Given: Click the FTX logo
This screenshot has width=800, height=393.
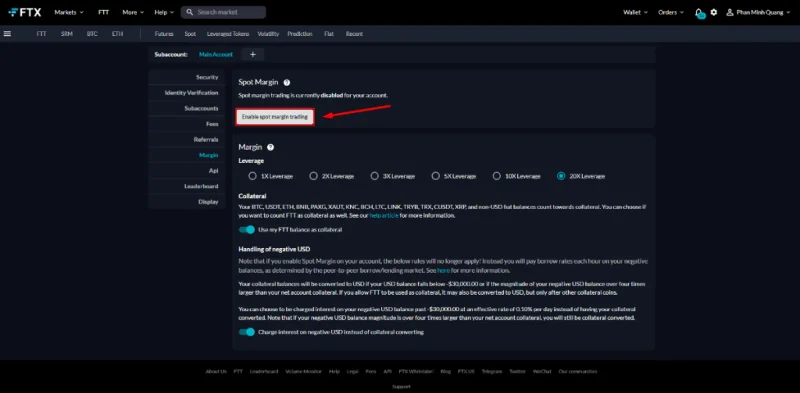Looking at the screenshot, I should pos(25,12).
